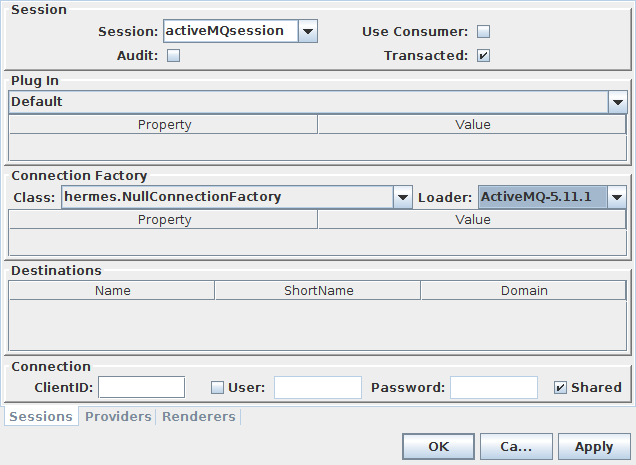
Task: Open the connection factory Class dropdown
Action: pos(403,197)
